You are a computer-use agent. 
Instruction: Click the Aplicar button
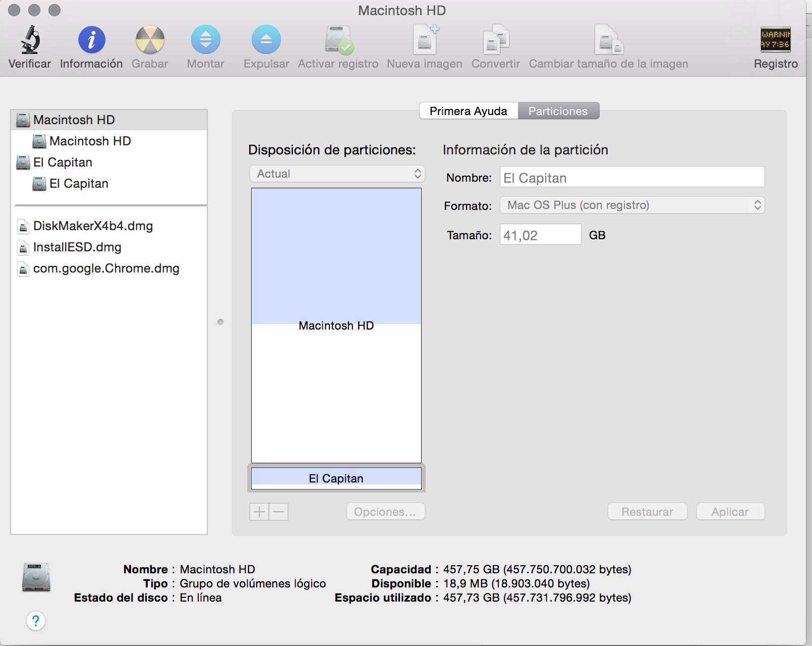[x=730, y=512]
